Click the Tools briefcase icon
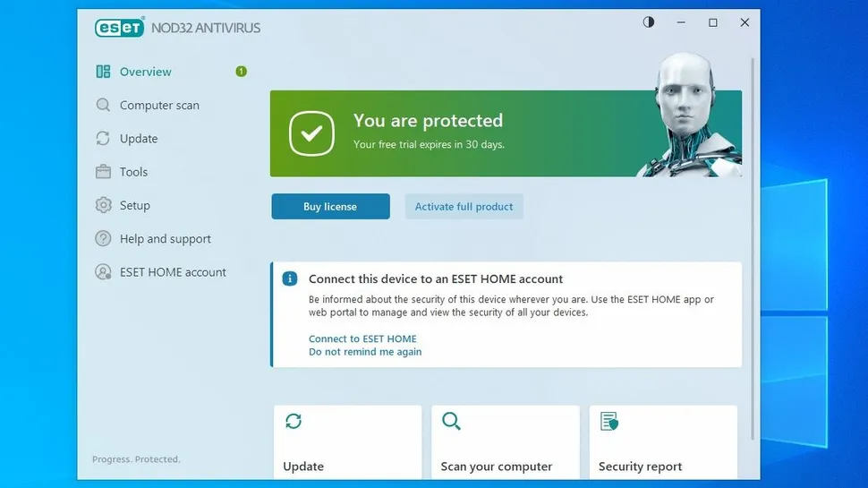Viewport: 868px width, 488px height. click(x=103, y=172)
